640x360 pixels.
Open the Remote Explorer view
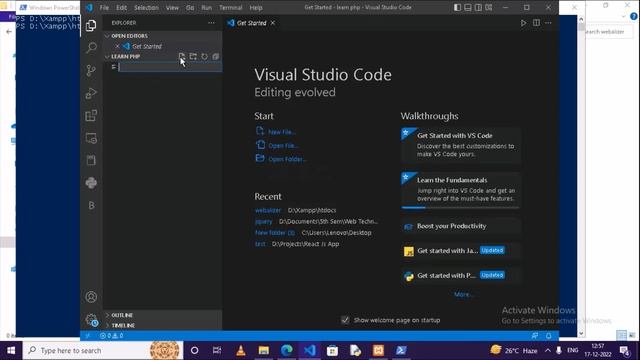pyautogui.click(x=91, y=138)
